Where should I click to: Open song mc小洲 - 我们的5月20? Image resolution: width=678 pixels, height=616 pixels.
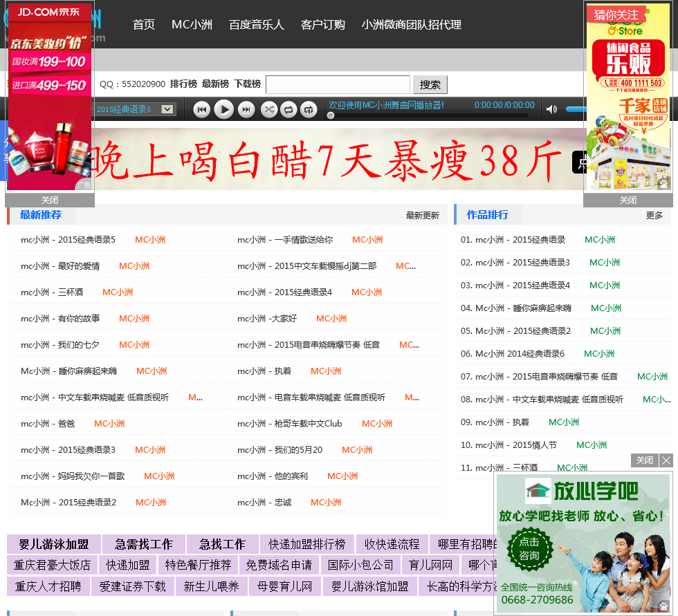(x=280, y=450)
